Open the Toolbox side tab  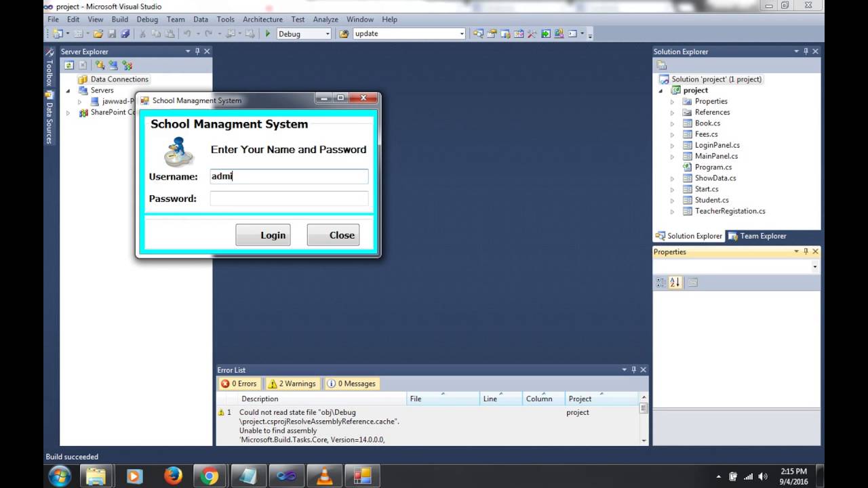click(x=49, y=68)
